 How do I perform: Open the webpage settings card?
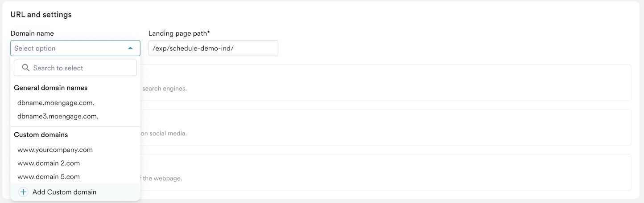click(384, 173)
